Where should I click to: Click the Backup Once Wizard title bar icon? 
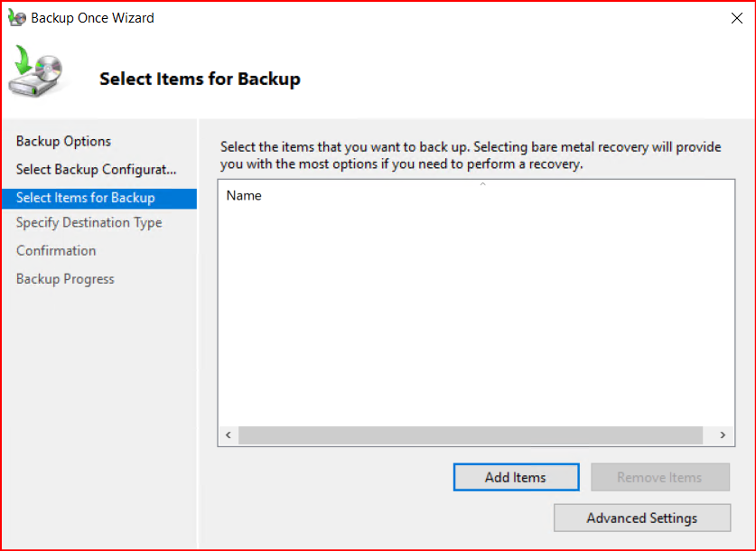(x=17, y=18)
